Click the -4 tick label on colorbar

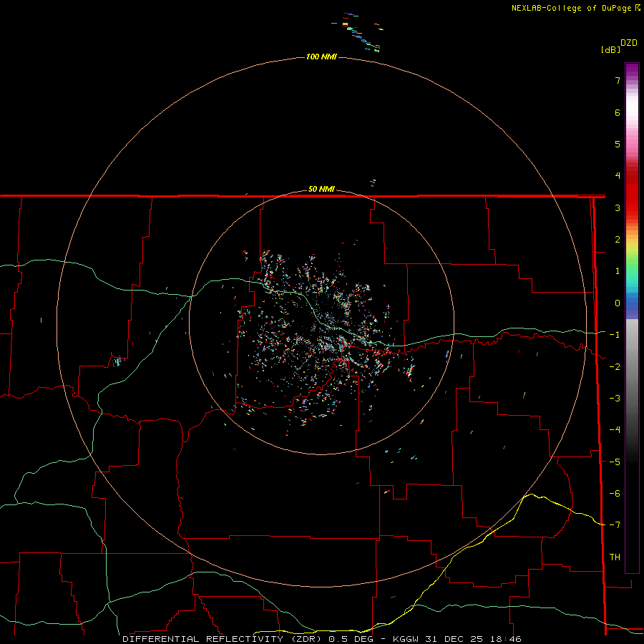click(x=615, y=430)
